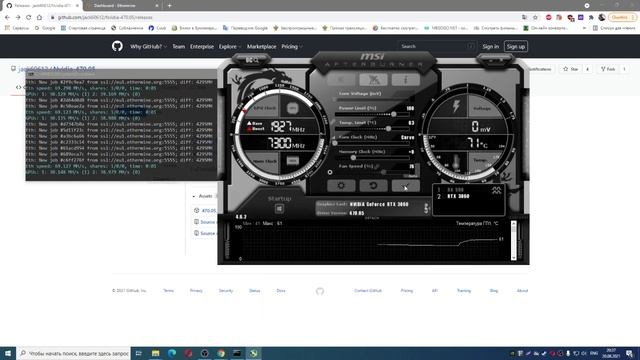Image resolution: width=640 pixels, height=360 pixels.
Task: Open the browser extensions puzzle icon
Action: click(591, 17)
